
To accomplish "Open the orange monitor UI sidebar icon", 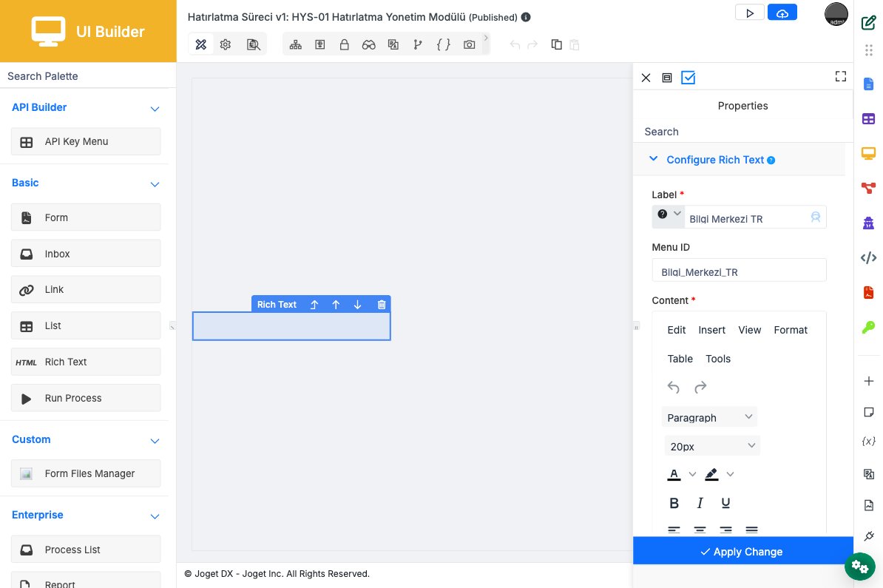I will 868,153.
